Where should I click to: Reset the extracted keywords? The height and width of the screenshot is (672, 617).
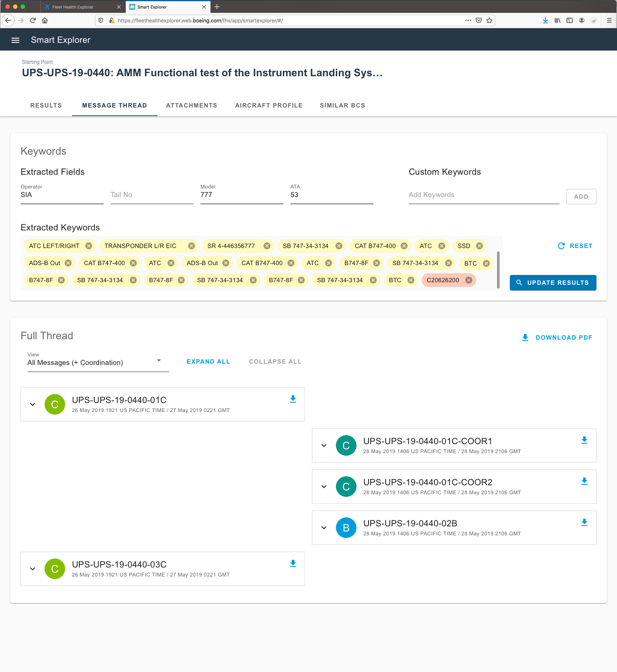point(575,246)
